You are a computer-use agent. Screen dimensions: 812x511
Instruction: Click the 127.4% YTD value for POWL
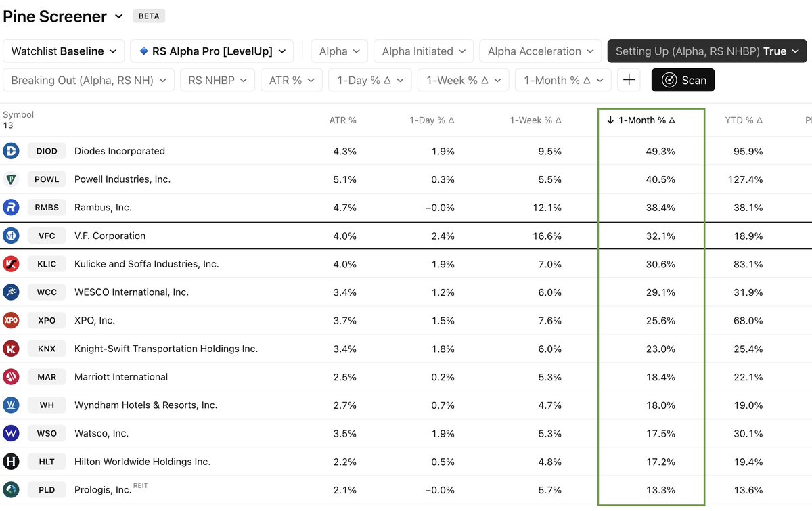745,179
